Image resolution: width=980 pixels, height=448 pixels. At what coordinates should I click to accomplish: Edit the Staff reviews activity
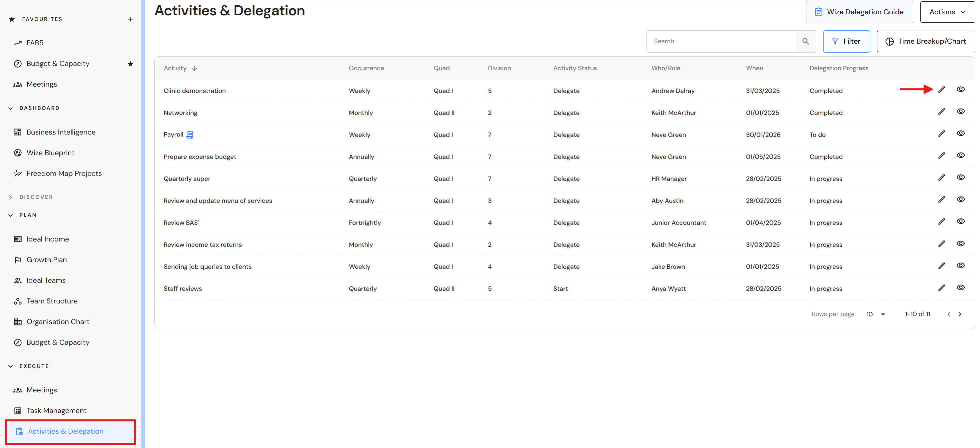pyautogui.click(x=941, y=288)
